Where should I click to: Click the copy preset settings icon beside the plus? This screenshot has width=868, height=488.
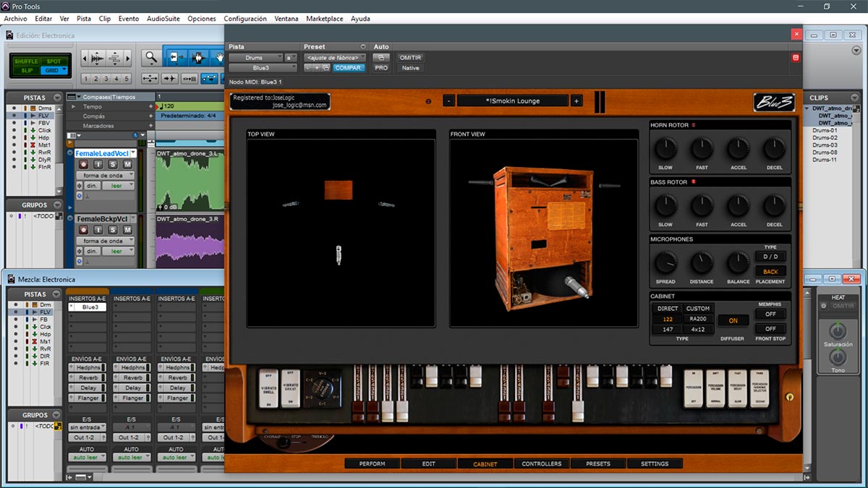(326, 68)
